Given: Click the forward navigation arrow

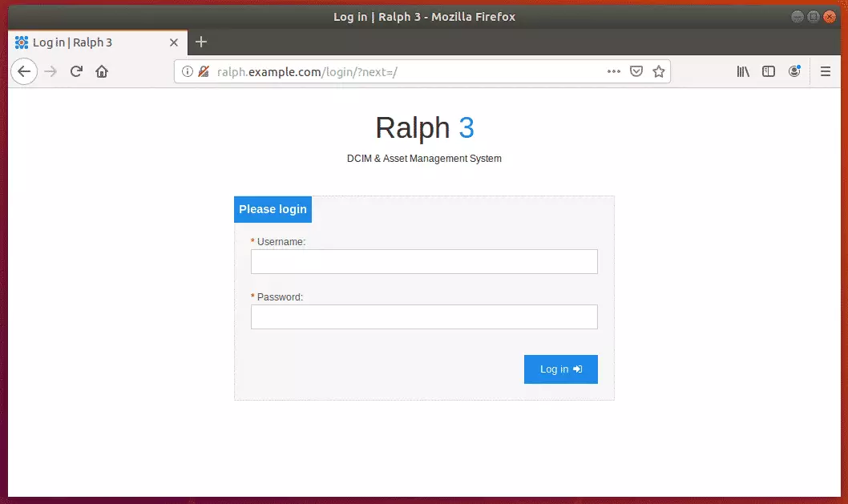Looking at the screenshot, I should (x=50, y=71).
